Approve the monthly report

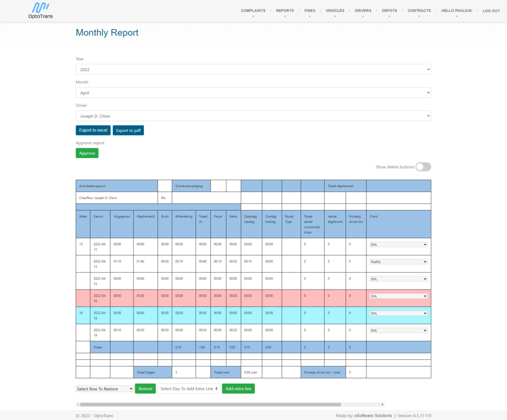click(x=87, y=153)
